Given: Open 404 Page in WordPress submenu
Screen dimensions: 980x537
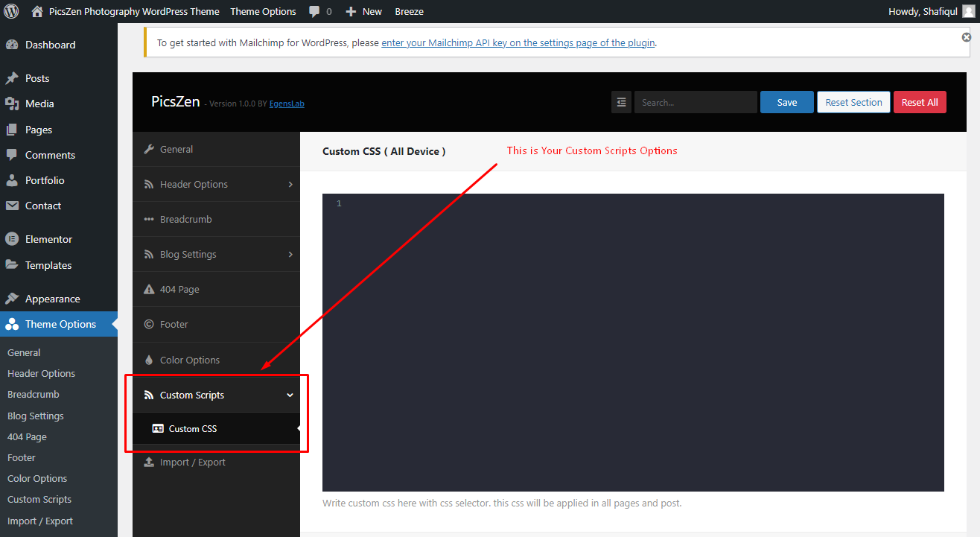Looking at the screenshot, I should (27, 436).
